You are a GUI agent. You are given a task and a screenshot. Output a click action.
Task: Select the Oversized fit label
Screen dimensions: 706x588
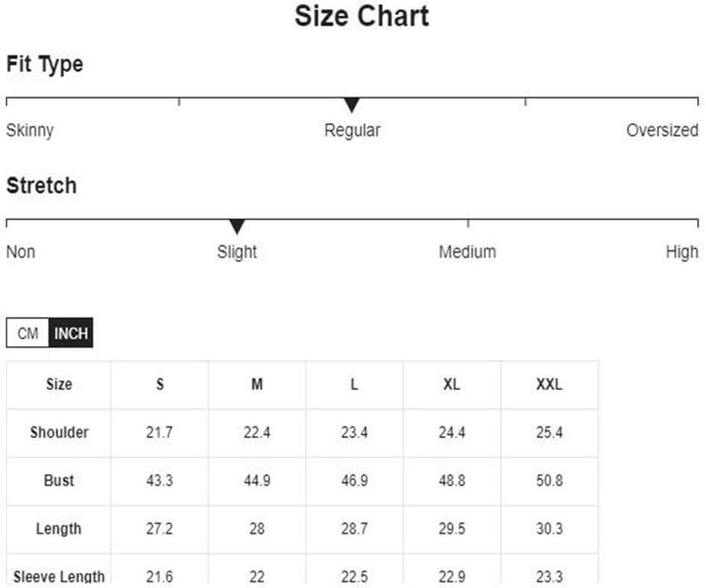[x=662, y=130]
